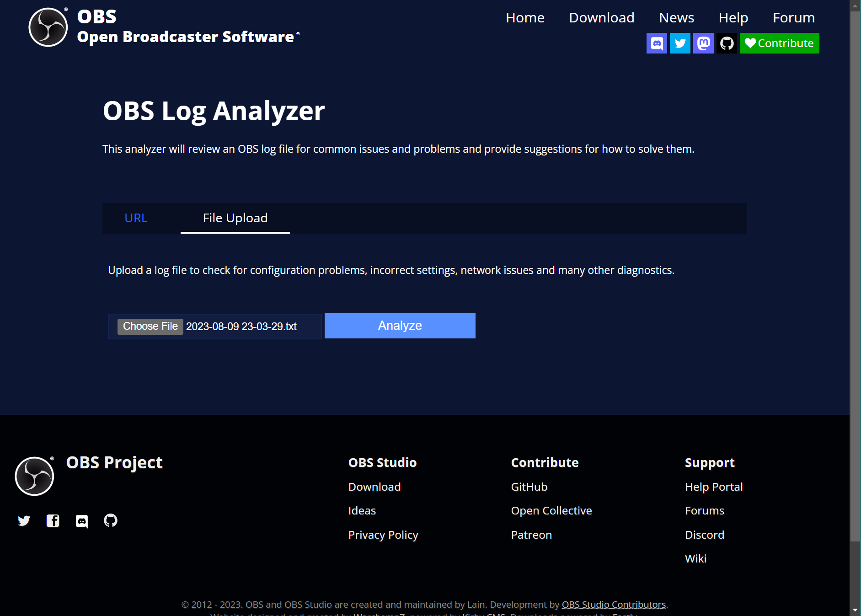This screenshot has width=861, height=616.
Task: Select the File Upload tab
Action: [x=235, y=218]
